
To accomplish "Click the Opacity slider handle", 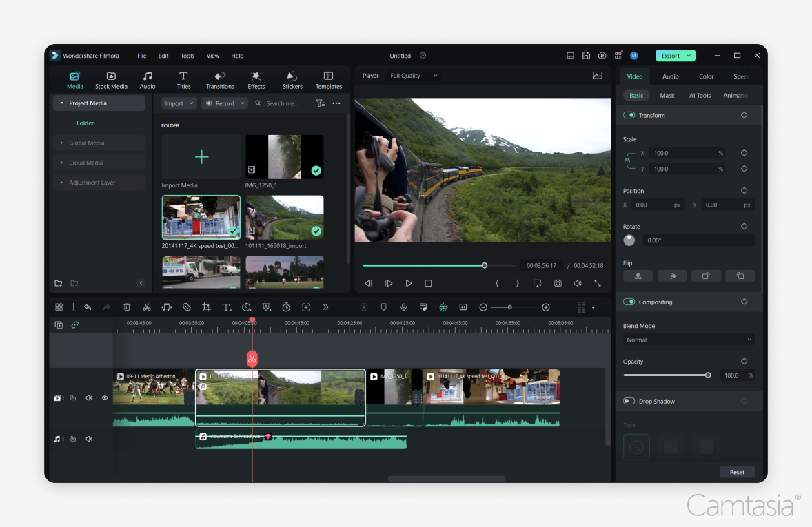I will pyautogui.click(x=707, y=375).
